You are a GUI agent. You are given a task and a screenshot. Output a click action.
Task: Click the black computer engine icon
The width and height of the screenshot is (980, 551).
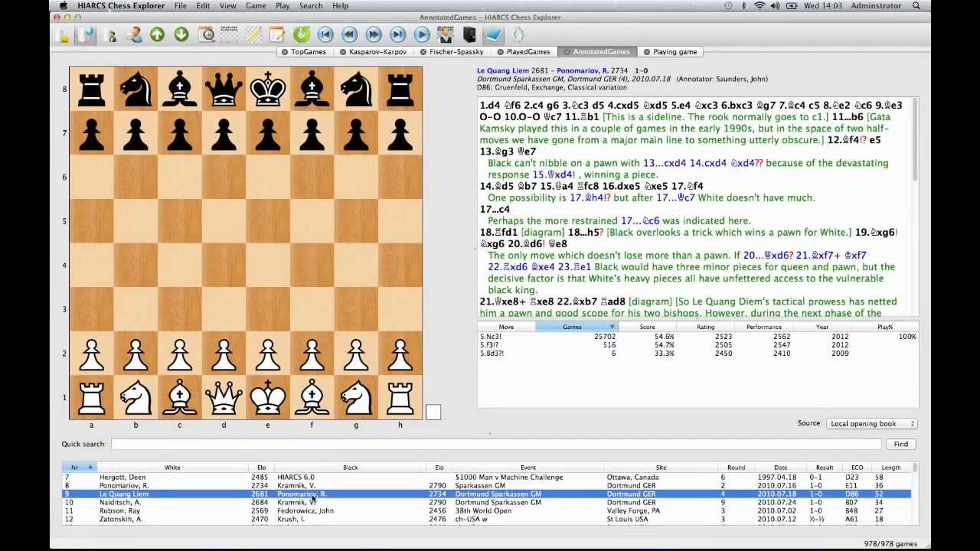[469, 34]
